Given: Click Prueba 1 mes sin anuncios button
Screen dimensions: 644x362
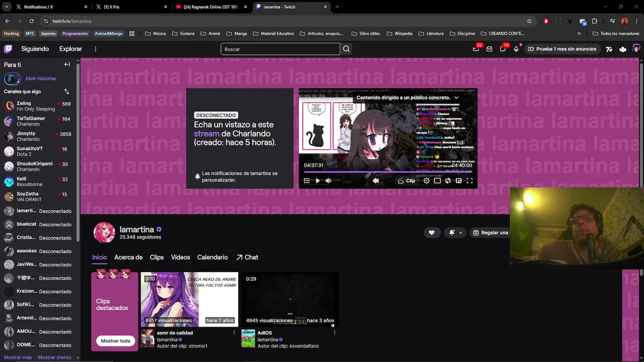Looking at the screenshot, I should tap(562, 49).
